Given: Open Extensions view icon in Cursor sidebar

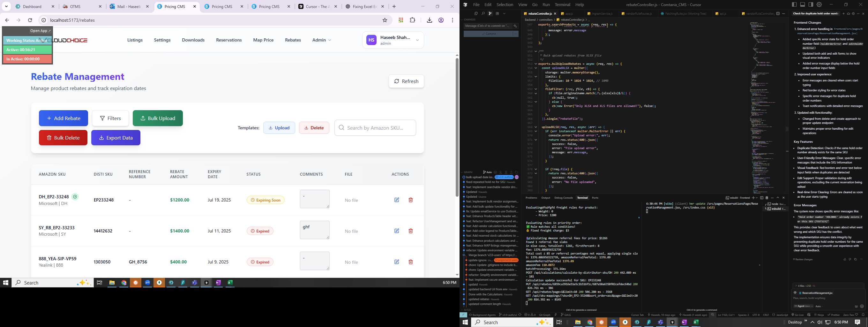Looking at the screenshot, I should (498, 13).
